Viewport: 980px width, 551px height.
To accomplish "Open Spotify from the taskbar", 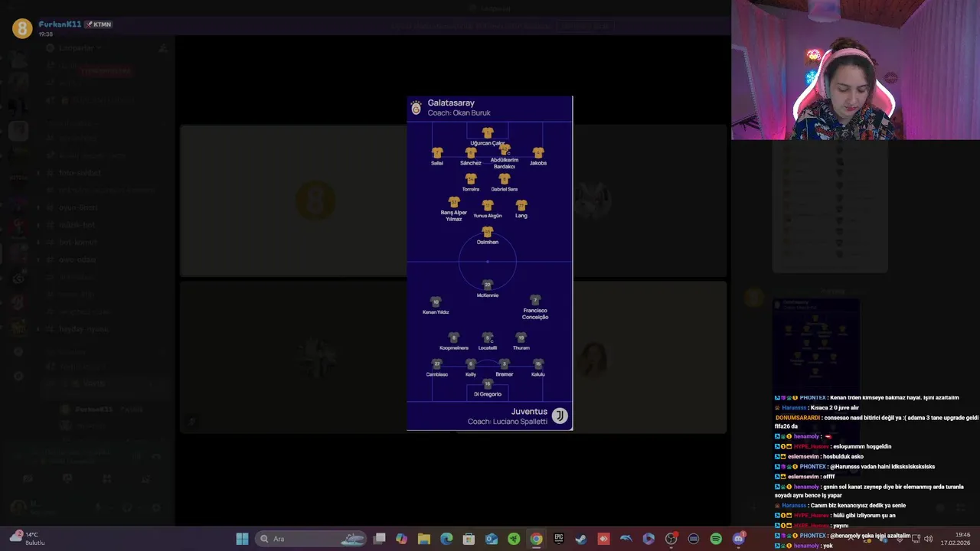I will click(716, 539).
